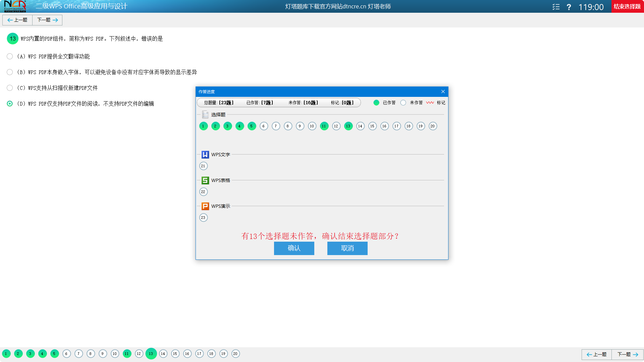Click question 5 in bottom navigation bar
The height and width of the screenshot is (362, 644).
click(x=54, y=354)
